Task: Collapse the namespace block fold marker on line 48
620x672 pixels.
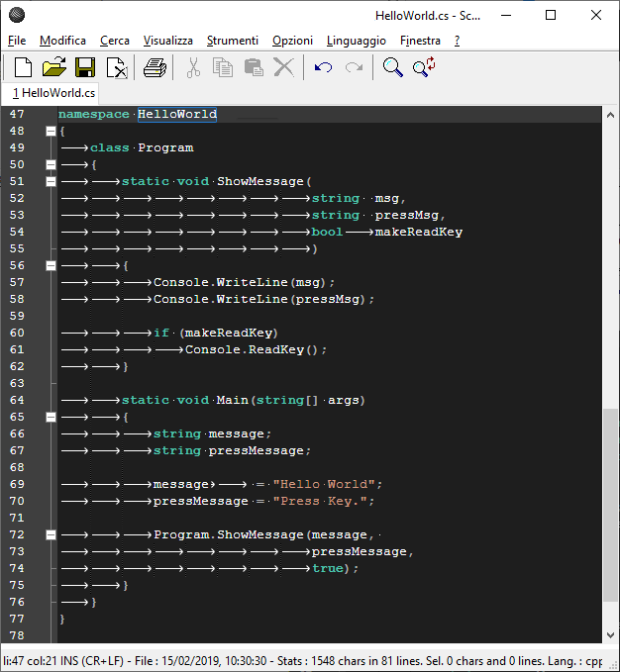Action: [x=51, y=131]
